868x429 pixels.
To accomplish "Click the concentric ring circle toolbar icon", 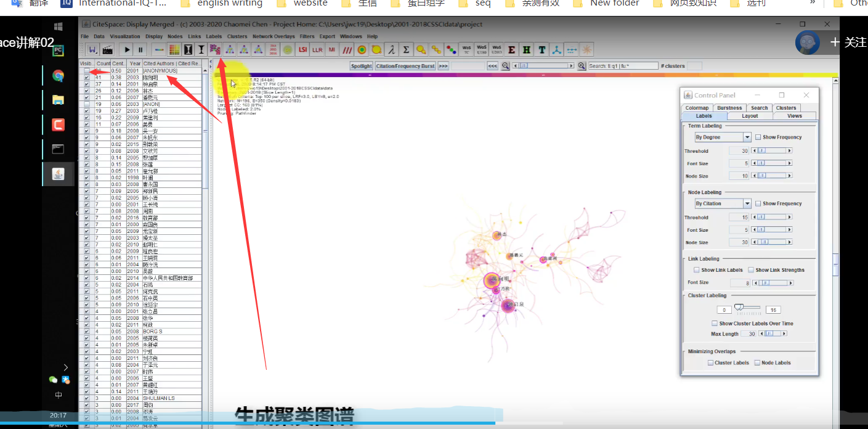I will tap(362, 49).
